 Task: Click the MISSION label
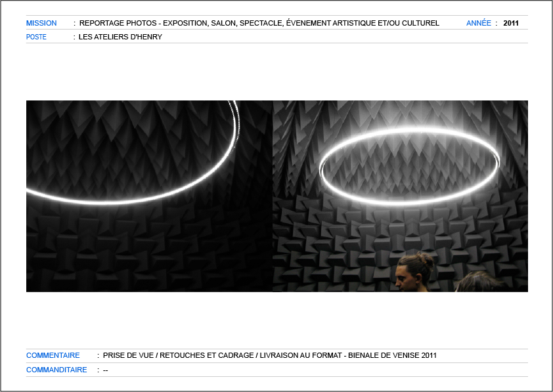pyautogui.click(x=41, y=23)
